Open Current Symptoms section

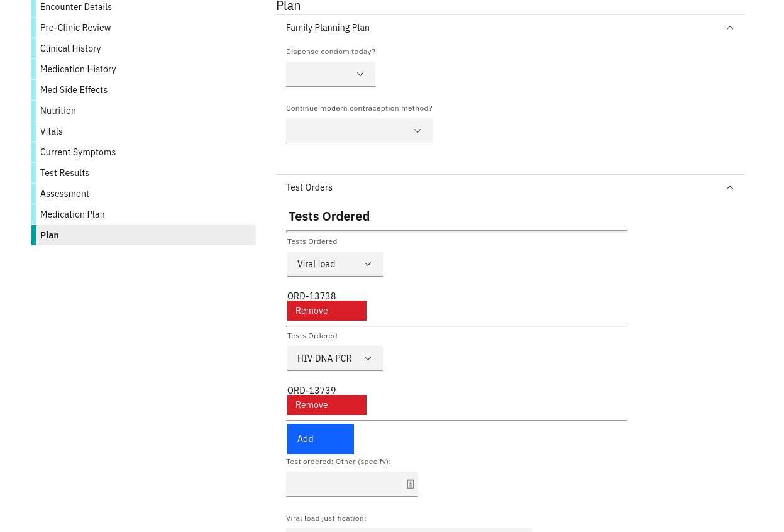click(143, 152)
